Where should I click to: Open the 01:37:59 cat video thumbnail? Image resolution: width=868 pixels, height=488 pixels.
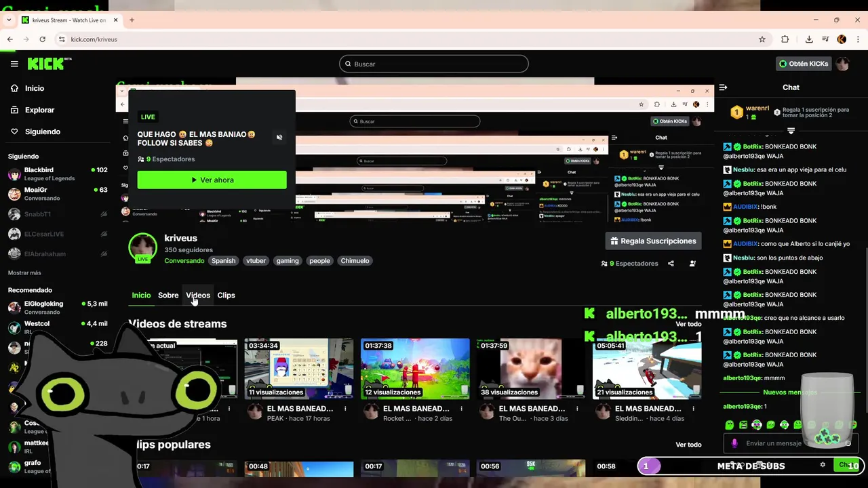point(531,369)
